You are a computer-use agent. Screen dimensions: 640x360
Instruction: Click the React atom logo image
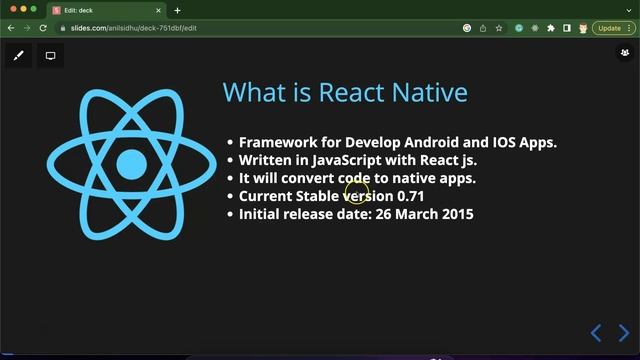(x=131, y=164)
